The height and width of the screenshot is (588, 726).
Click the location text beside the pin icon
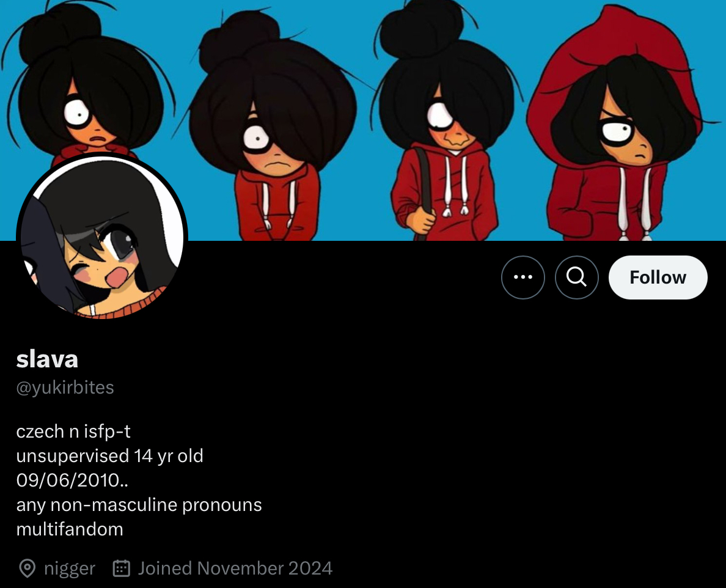click(x=70, y=568)
